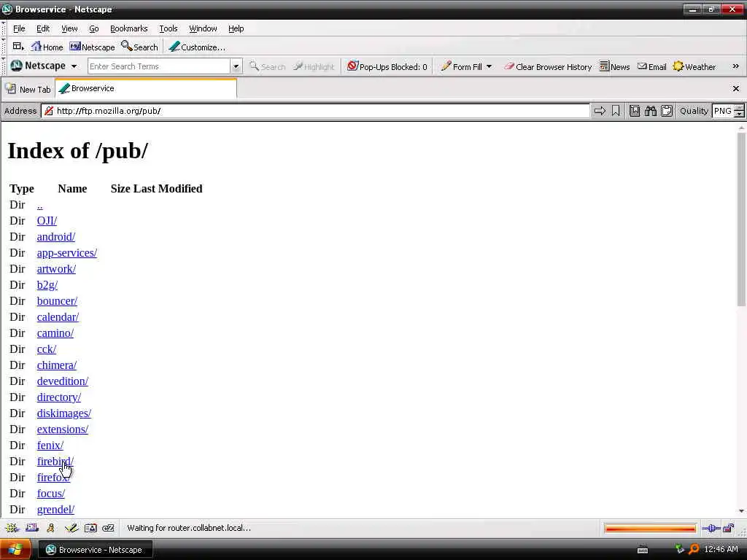The height and width of the screenshot is (560, 747).
Task: Click the Search magnifier in navigation toolbar
Action: click(139, 47)
